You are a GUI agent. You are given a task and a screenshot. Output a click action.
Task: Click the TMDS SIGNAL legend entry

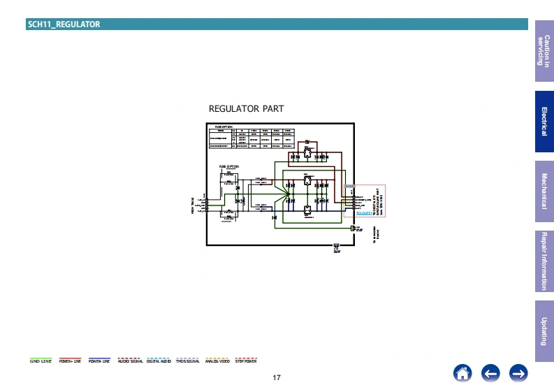click(188, 360)
